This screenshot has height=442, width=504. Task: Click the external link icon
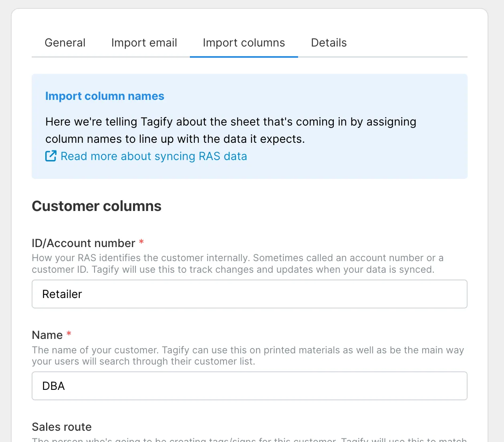click(x=51, y=156)
